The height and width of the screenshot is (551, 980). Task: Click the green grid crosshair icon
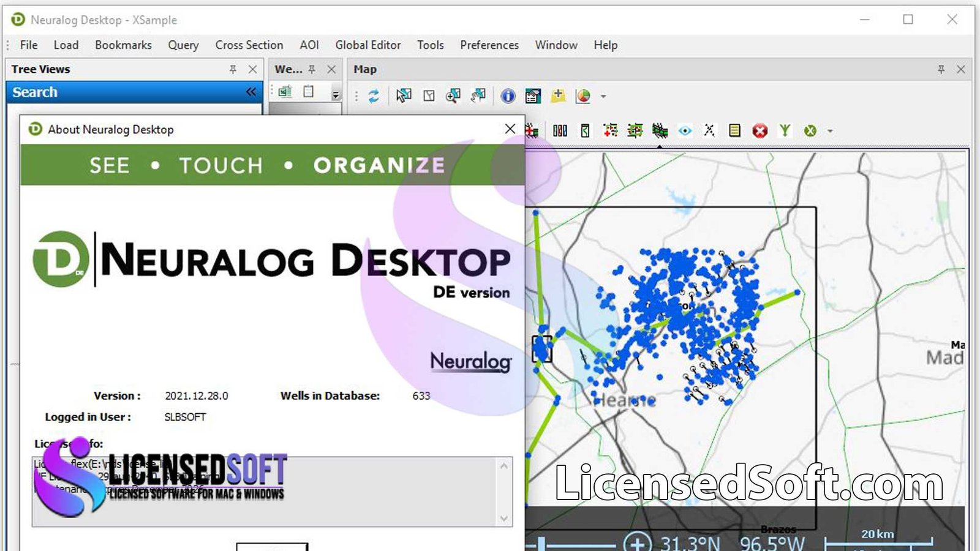pos(635,130)
